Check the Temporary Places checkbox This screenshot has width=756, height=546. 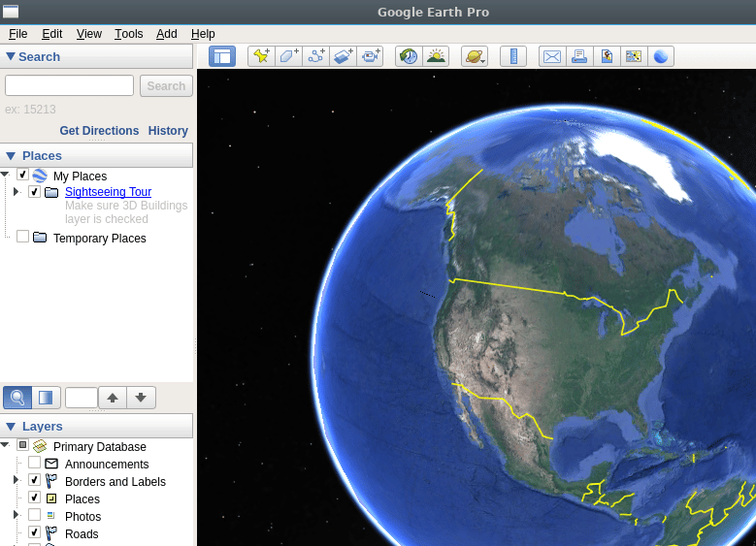tap(22, 237)
